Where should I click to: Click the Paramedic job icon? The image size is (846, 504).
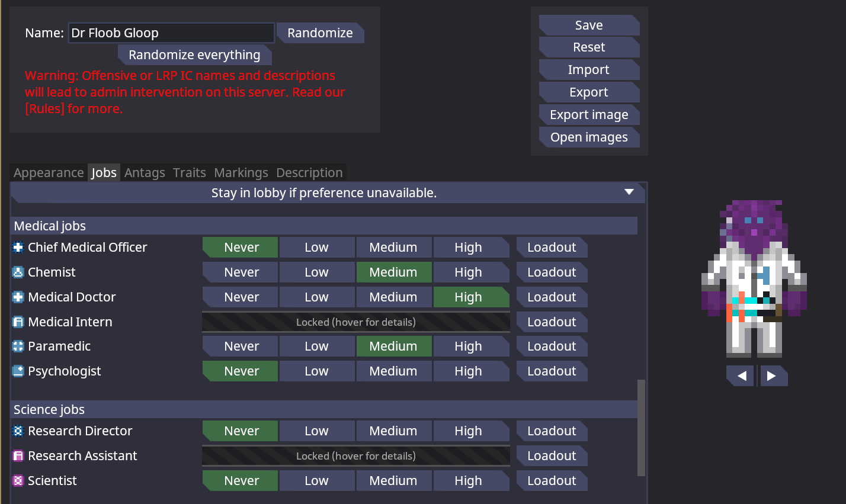click(18, 346)
